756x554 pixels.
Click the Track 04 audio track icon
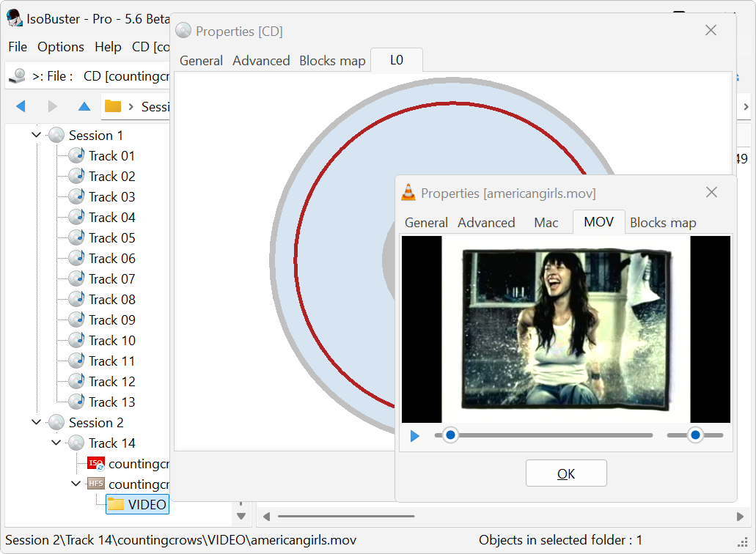click(x=77, y=217)
